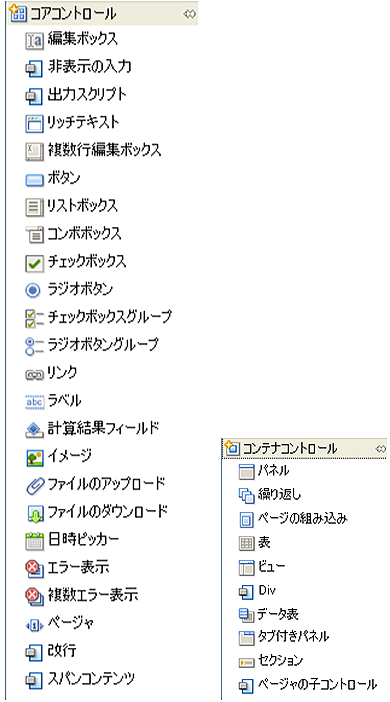Select the チェックボックスグループ icon
This screenshot has width=390, height=702.
click(34, 318)
